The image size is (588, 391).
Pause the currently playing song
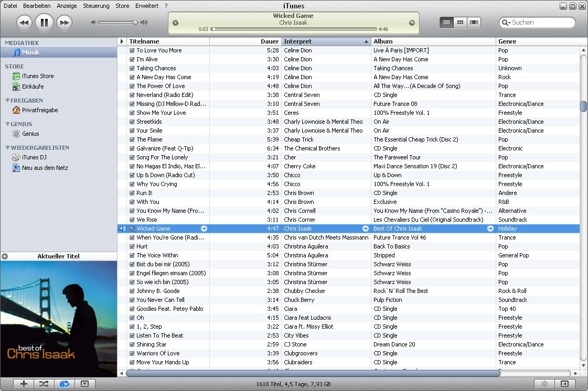point(44,23)
